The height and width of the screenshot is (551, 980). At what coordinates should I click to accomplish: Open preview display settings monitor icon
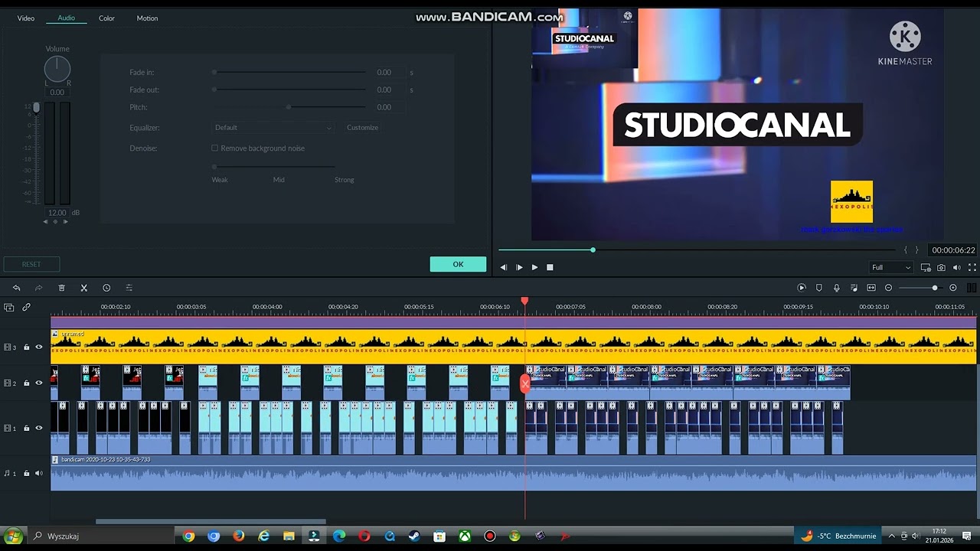(x=926, y=268)
